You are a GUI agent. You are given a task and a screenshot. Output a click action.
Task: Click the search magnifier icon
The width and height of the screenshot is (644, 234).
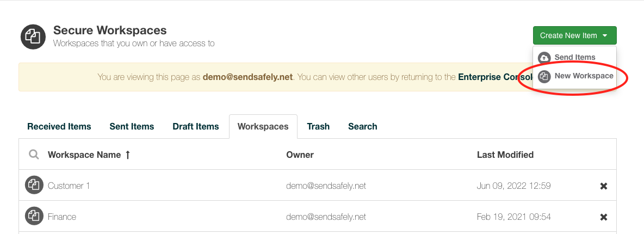point(34,155)
